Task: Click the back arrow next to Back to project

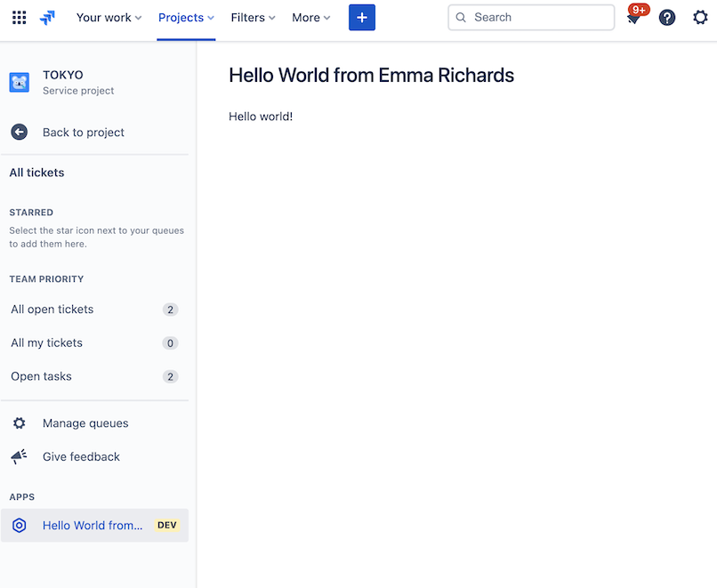Action: pos(19,132)
